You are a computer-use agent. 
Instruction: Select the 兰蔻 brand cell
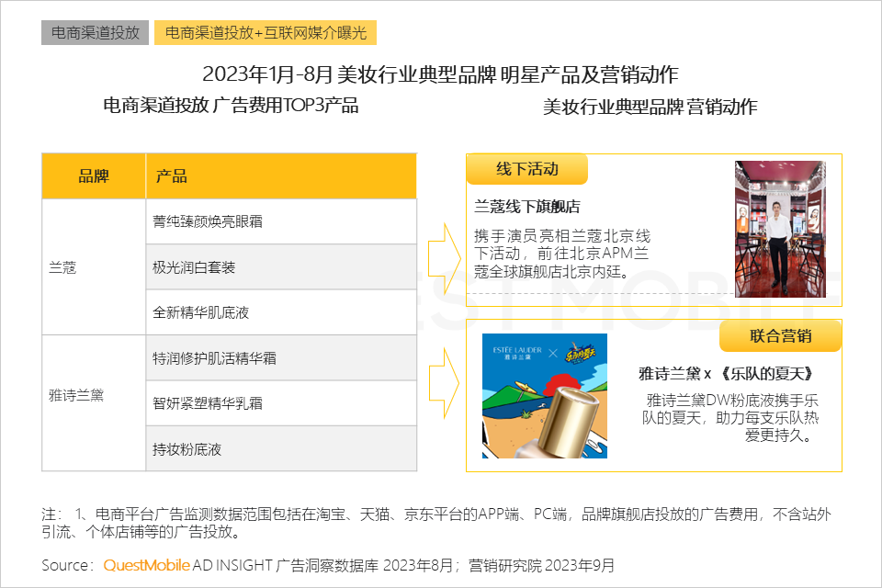(x=94, y=267)
